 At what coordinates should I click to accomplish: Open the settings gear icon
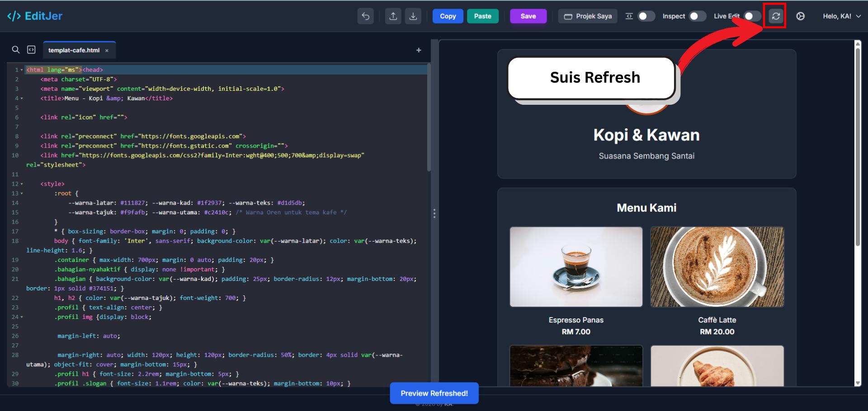[800, 16]
